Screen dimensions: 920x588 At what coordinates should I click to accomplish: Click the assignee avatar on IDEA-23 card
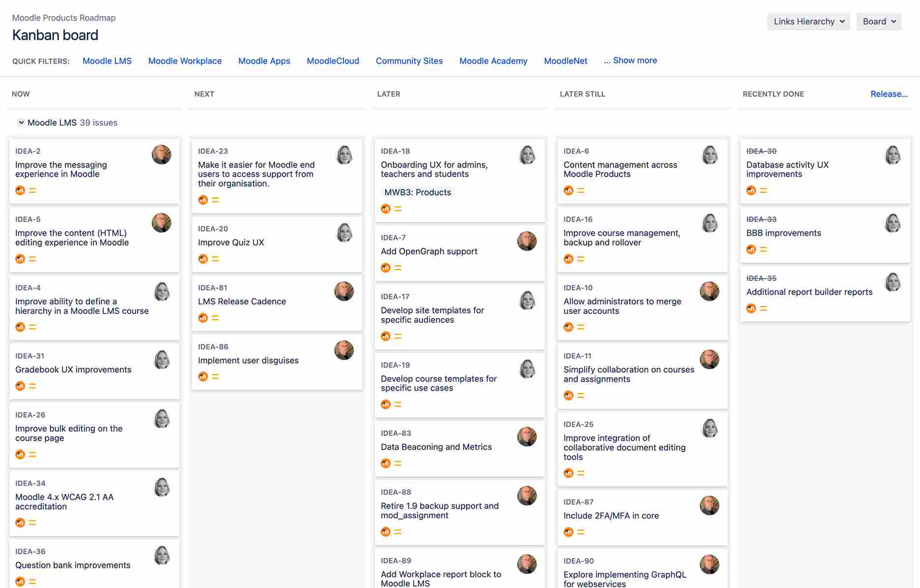tap(344, 155)
